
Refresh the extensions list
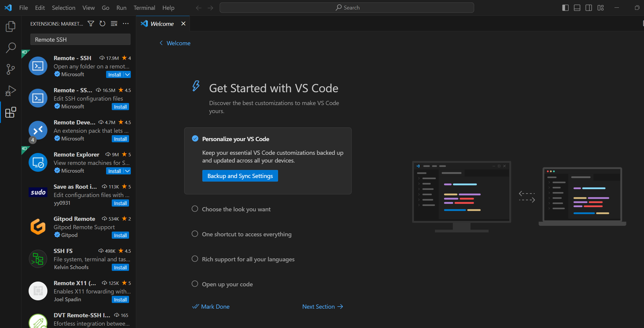(103, 24)
